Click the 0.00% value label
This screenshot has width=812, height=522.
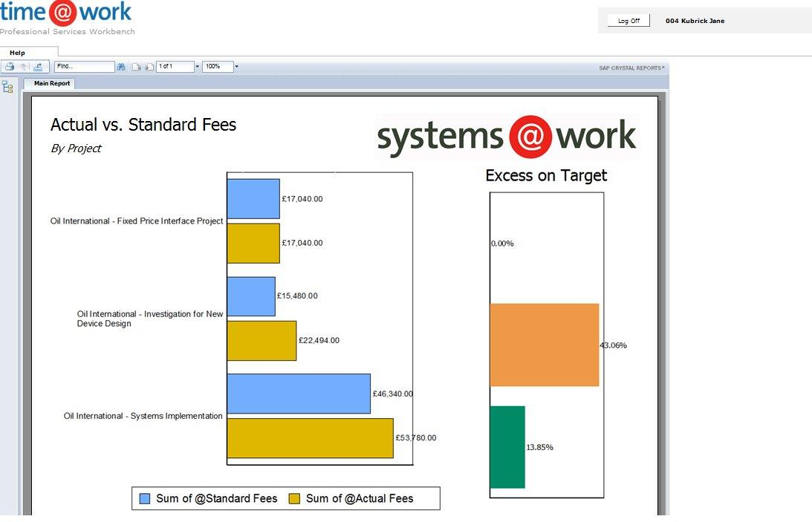pos(502,244)
